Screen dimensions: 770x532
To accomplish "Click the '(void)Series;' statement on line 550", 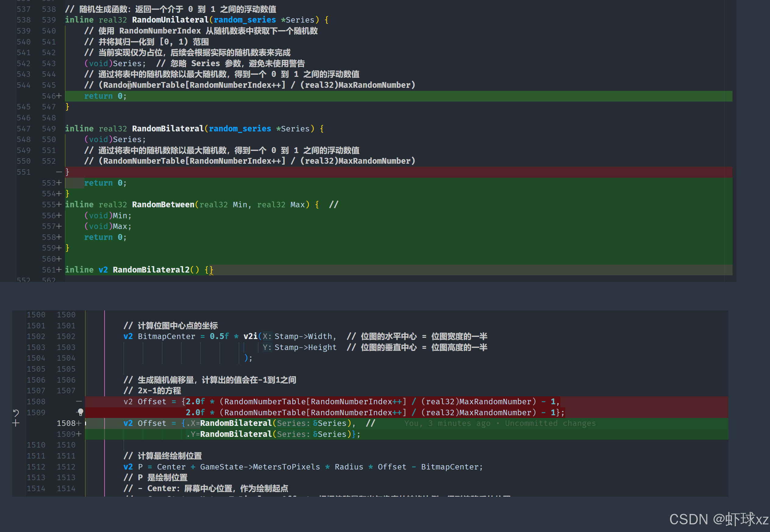I will (x=115, y=139).
